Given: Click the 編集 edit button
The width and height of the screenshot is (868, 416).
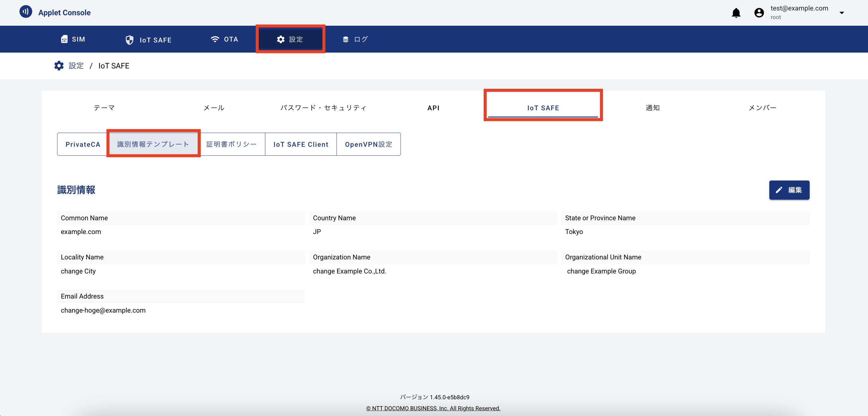Looking at the screenshot, I should tap(789, 190).
